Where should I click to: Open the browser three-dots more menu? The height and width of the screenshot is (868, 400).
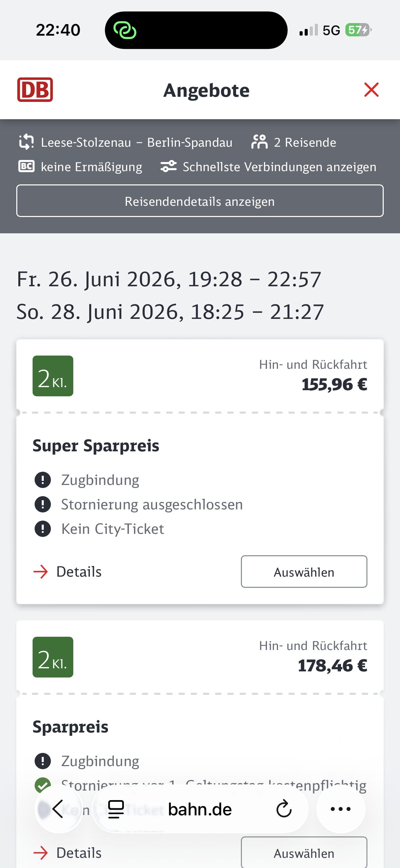[341, 809]
